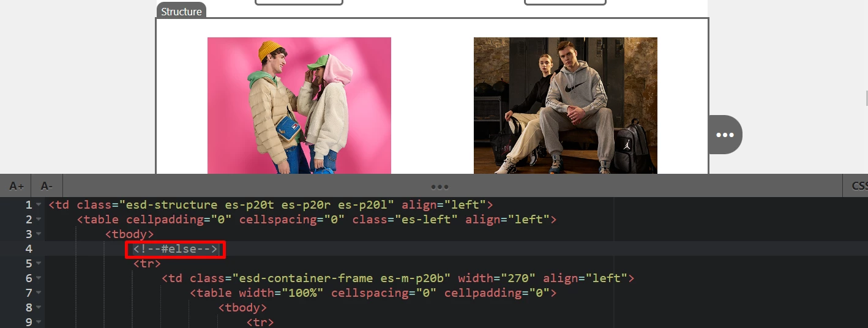The image size is (868, 328).
Task: Select the Structure label tab
Action: pos(181,11)
